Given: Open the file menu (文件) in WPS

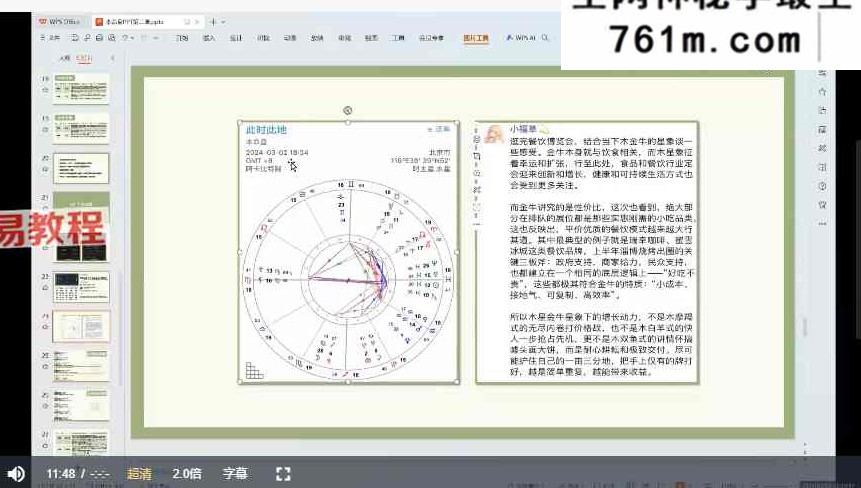Looking at the screenshot, I should (x=51, y=38).
